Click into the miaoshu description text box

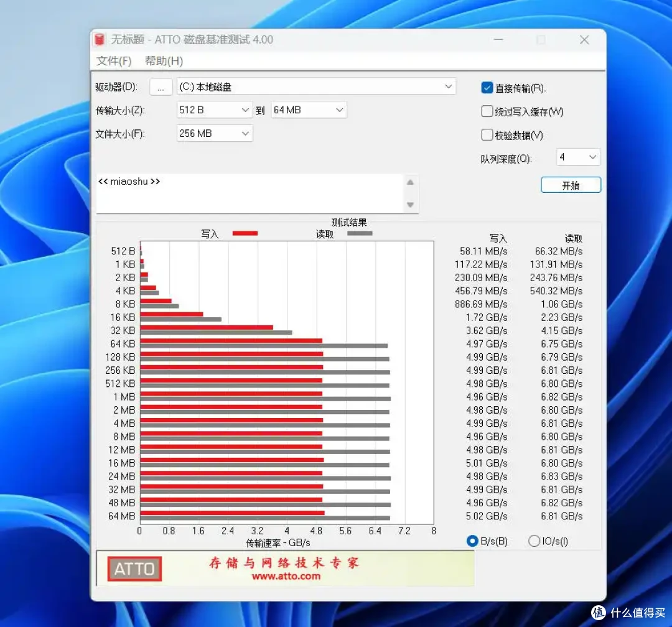[x=250, y=193]
